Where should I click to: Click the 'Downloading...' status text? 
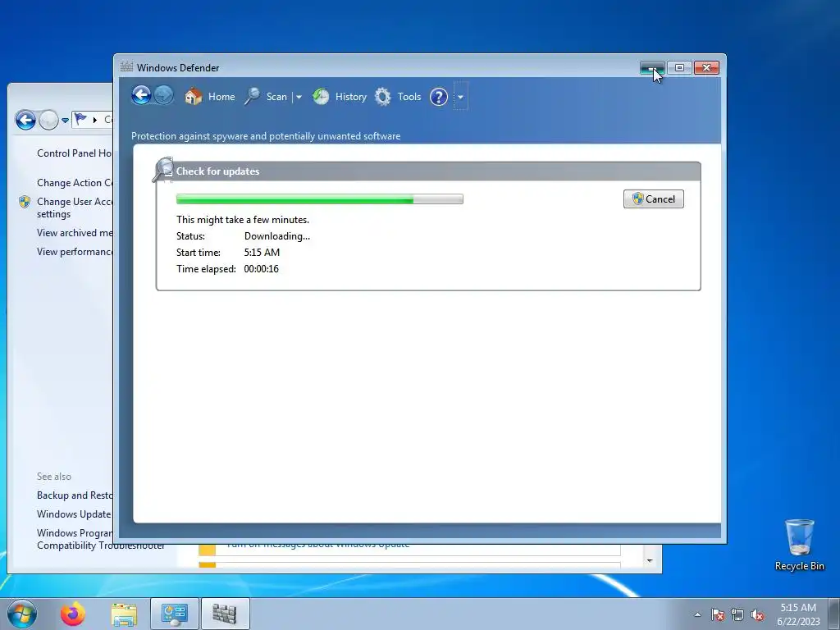pos(277,236)
